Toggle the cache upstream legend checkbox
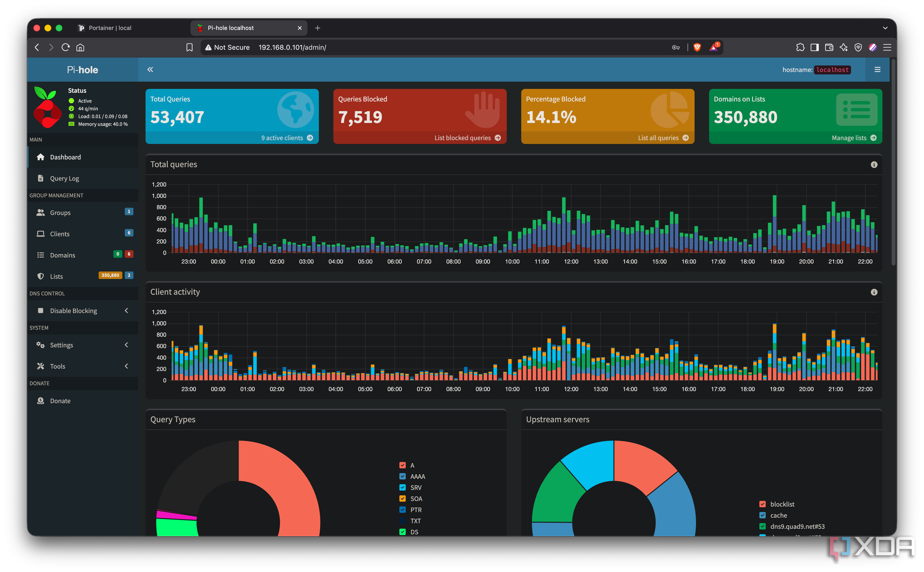 coord(762,515)
